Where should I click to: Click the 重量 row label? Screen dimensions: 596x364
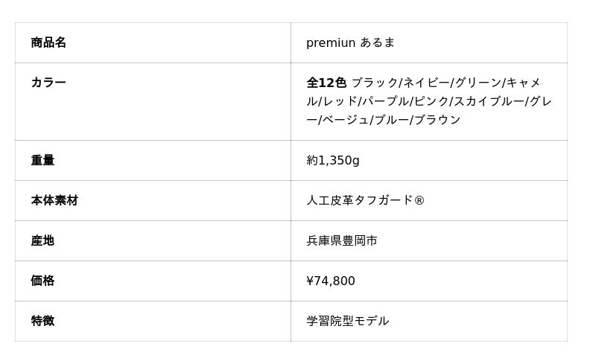click(x=42, y=160)
